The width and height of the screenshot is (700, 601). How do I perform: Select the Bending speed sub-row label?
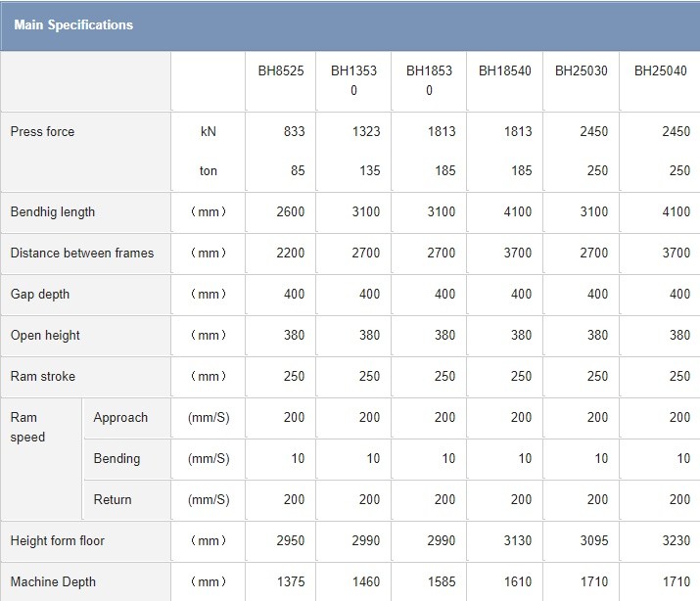pos(117,459)
